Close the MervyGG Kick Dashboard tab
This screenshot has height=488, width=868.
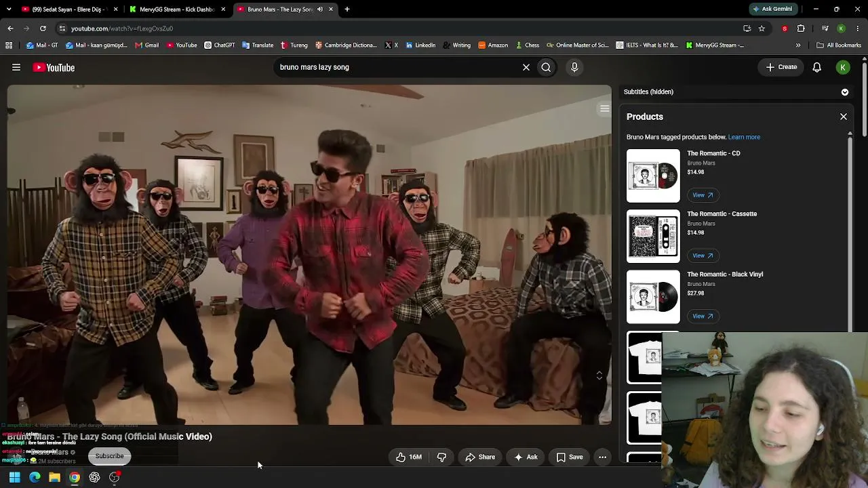pyautogui.click(x=223, y=9)
